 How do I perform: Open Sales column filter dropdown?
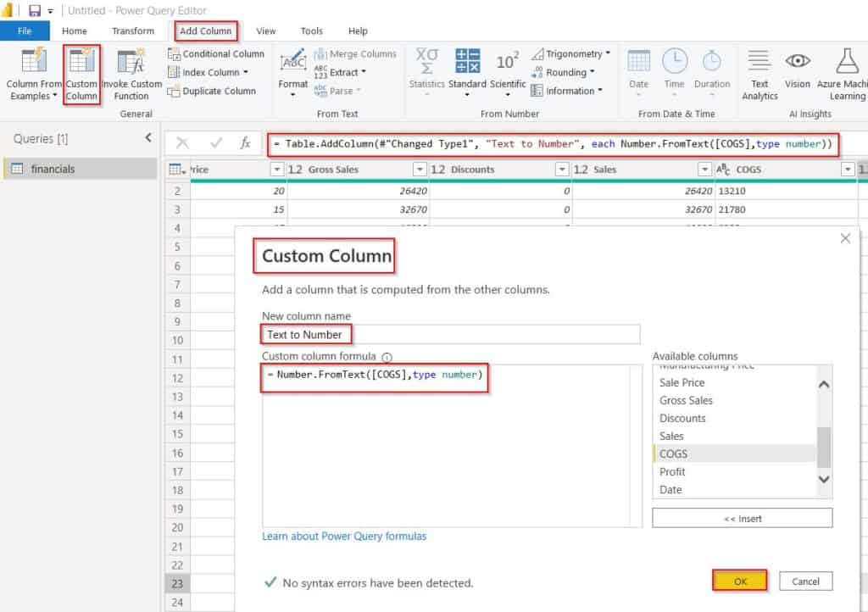[704, 170]
